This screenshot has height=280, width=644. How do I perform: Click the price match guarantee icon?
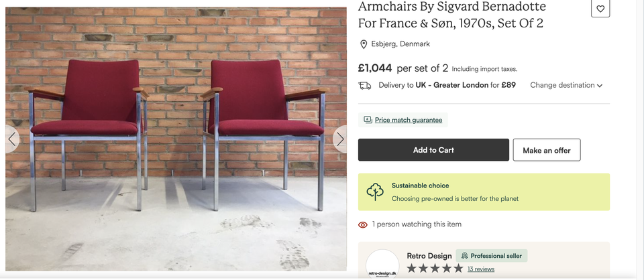pyautogui.click(x=368, y=120)
